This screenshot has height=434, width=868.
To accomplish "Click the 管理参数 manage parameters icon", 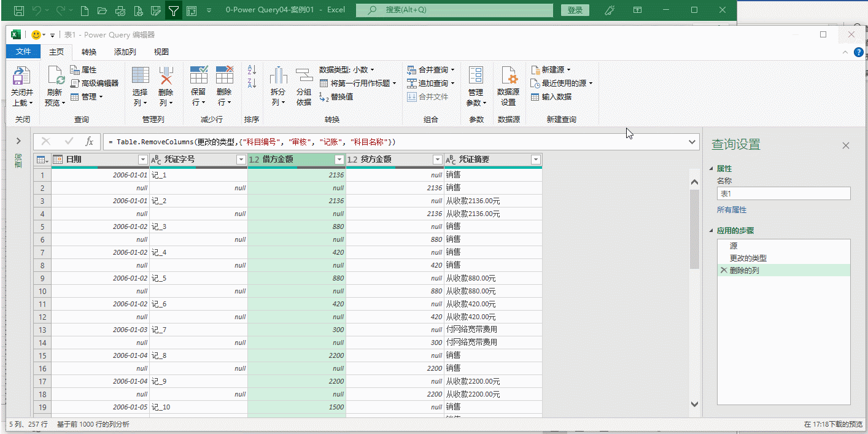I will (476, 76).
